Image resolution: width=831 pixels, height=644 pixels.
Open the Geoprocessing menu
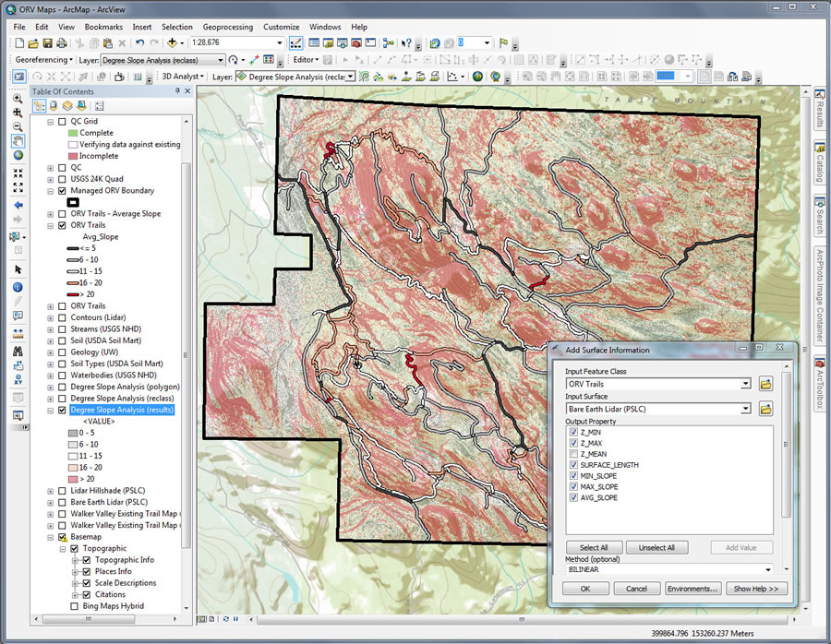(x=227, y=27)
